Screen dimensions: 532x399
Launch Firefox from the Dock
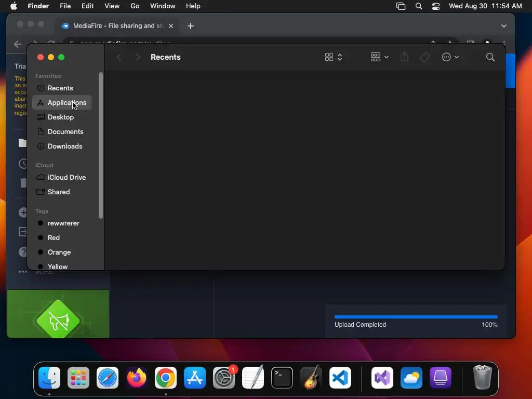pos(137,378)
